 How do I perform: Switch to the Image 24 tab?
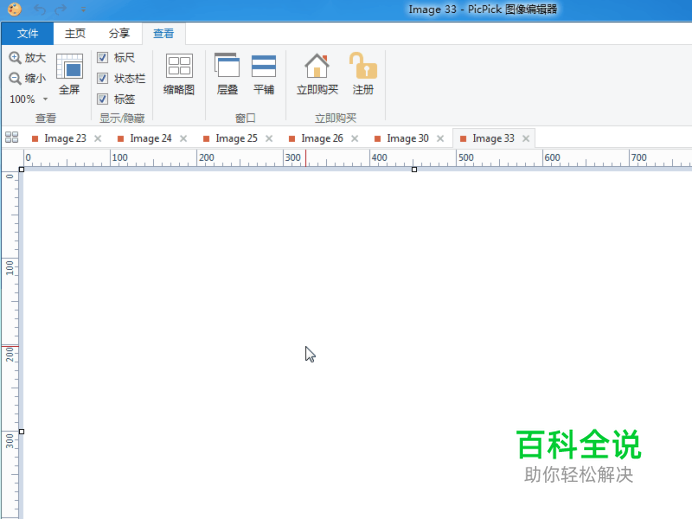(x=150, y=139)
